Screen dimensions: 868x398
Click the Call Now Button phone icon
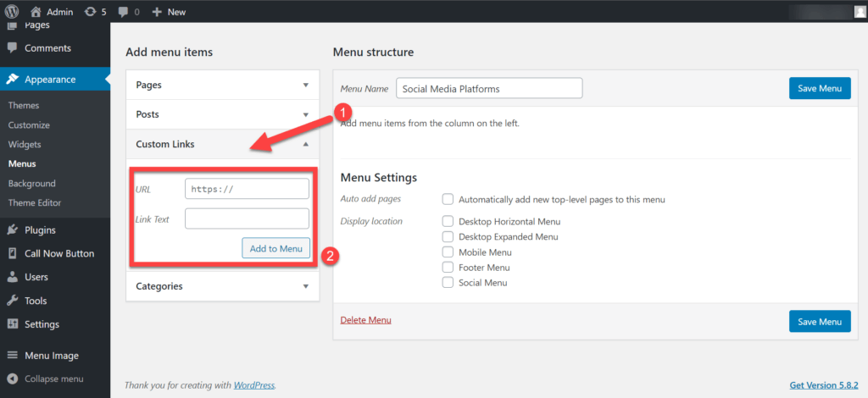tap(12, 254)
